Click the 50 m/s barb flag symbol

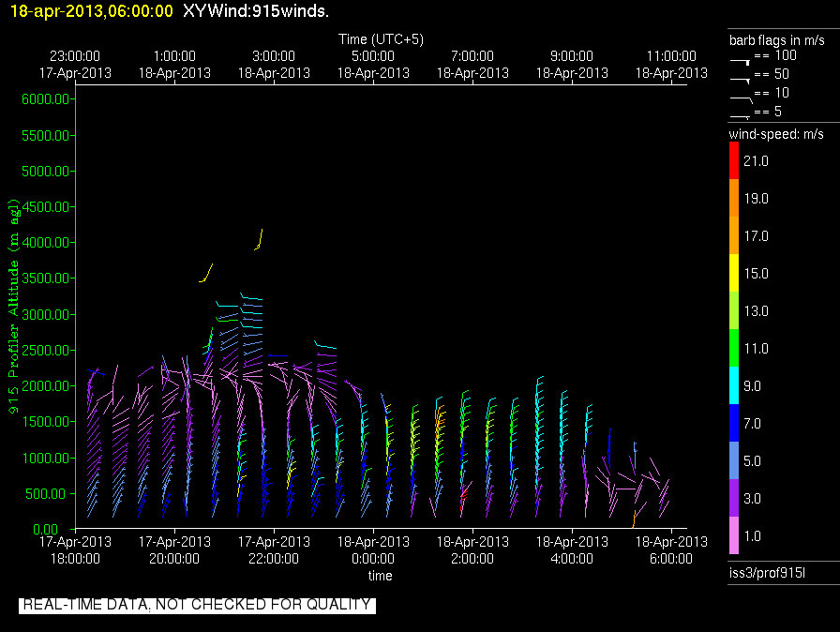tap(741, 78)
